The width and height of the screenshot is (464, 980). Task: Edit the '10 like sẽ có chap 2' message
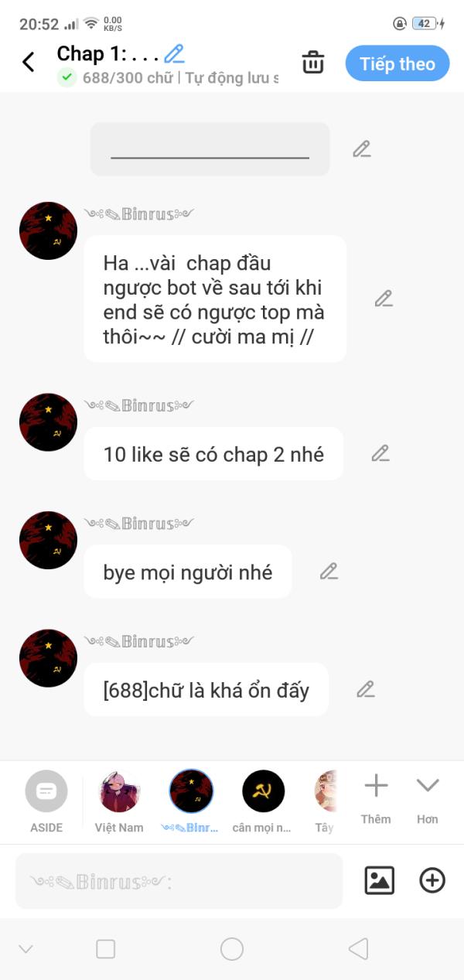pyautogui.click(x=380, y=453)
